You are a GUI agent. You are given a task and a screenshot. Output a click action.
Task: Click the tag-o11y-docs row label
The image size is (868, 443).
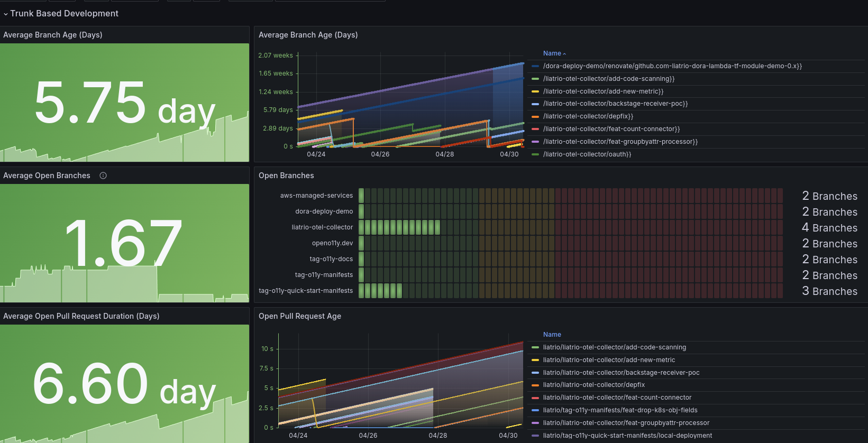(331, 259)
